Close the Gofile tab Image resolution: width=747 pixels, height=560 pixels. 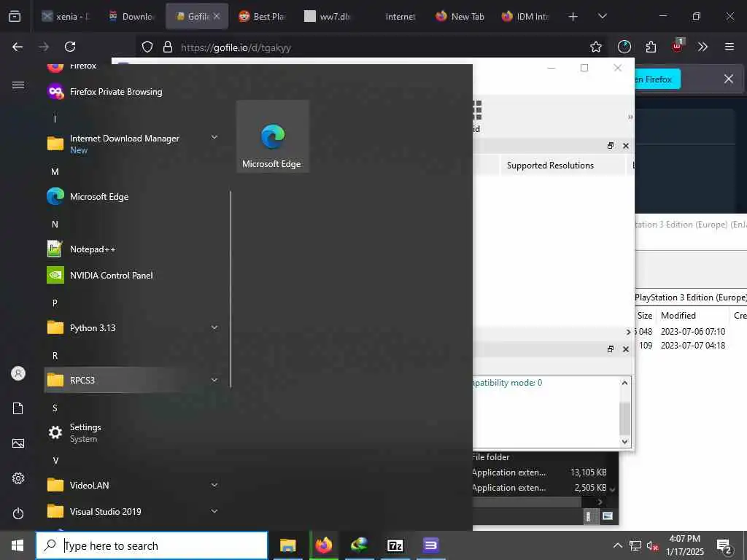[216, 16]
